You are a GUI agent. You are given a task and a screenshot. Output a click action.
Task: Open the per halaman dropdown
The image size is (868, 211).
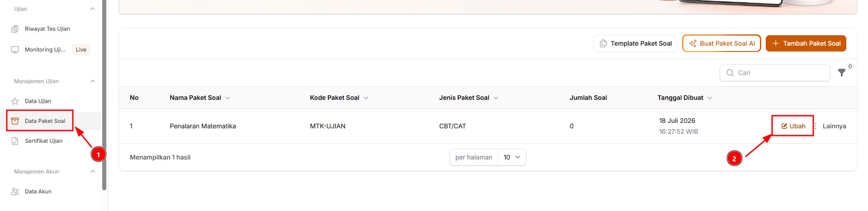tap(512, 157)
